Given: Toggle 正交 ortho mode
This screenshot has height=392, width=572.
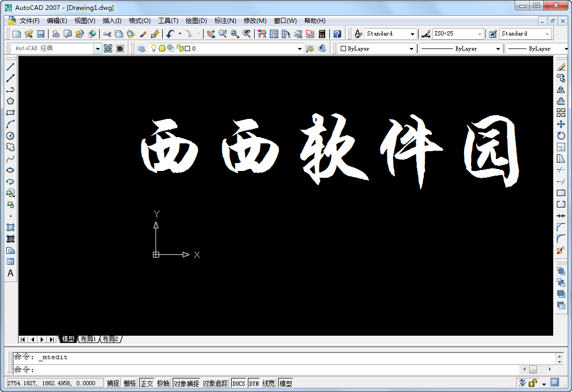Looking at the screenshot, I should pos(147,383).
